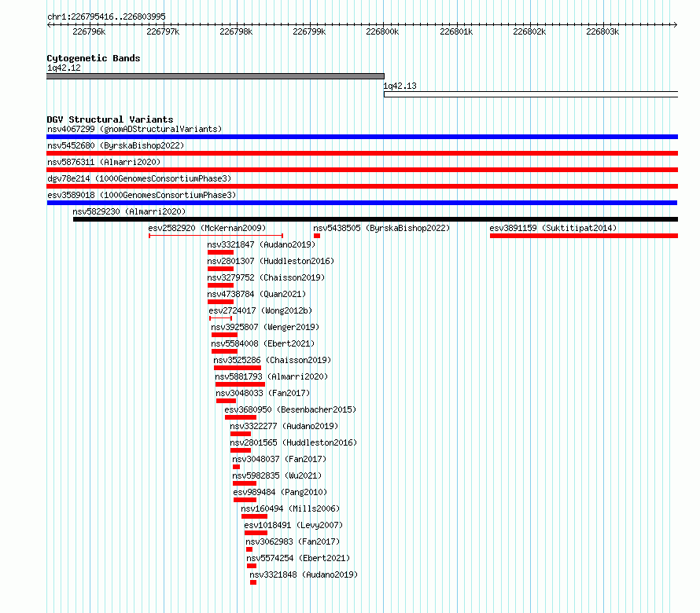Screen dimensions: 700x613
Task: Click nsv160494 Mills2006 label
Action: click(290, 508)
